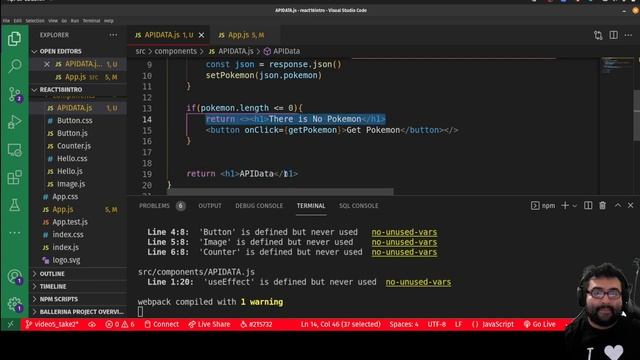Kill the terminal with the trash icon
The height and width of the screenshot is (360, 640).
coord(602,206)
